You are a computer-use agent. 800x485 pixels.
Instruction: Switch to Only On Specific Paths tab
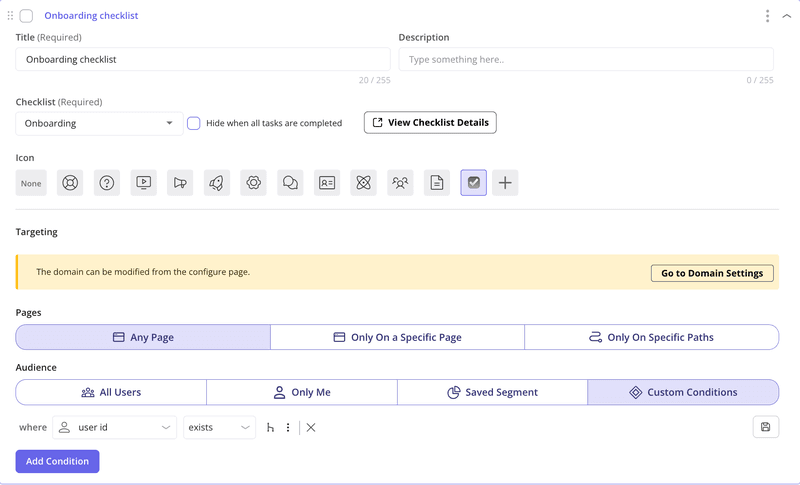point(651,337)
